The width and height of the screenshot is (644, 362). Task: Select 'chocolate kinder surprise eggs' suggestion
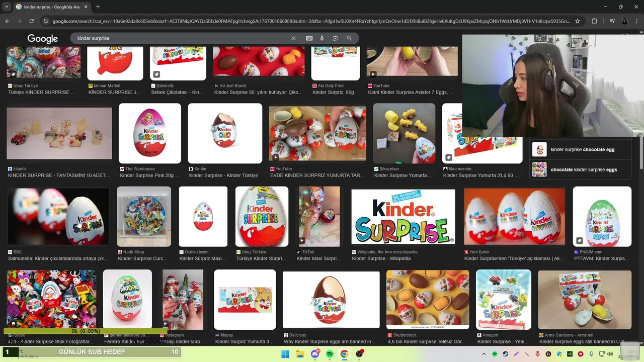coord(581,169)
